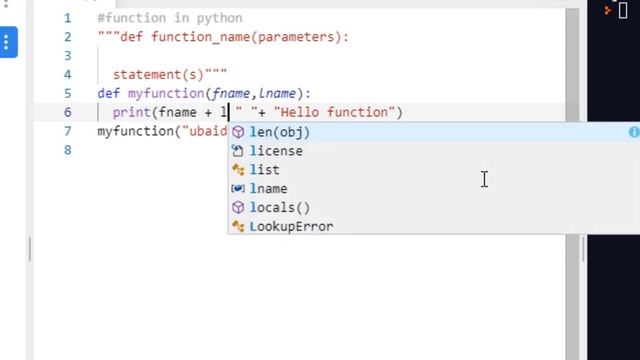Click the cube icon next to len(obj)
Viewport: 640px width, 360px height.
(x=238, y=132)
